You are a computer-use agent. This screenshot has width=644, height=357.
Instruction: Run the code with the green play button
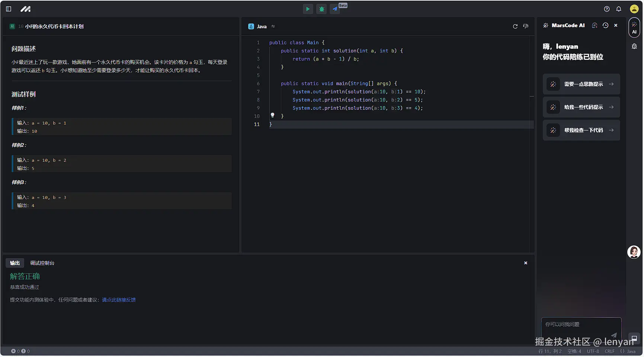point(308,9)
